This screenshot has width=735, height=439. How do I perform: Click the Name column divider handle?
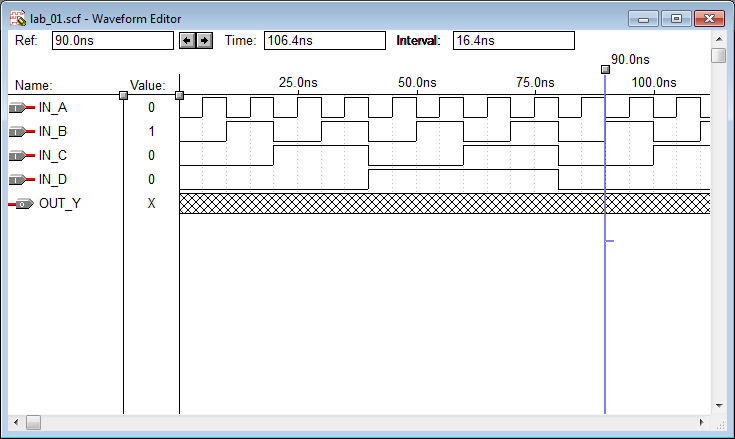click(x=123, y=96)
